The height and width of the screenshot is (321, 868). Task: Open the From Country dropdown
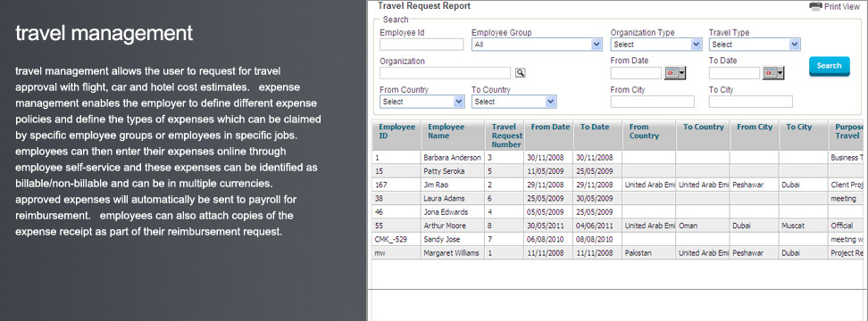click(x=422, y=102)
